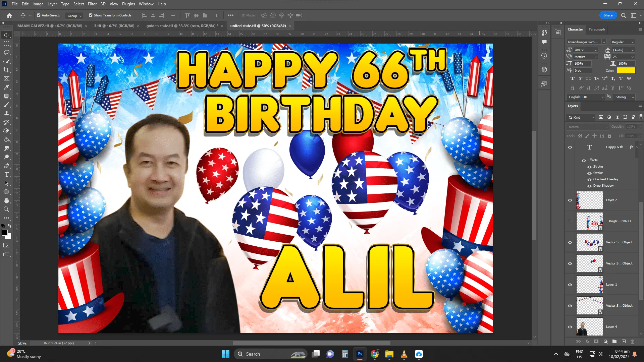Select the Ellipse shape tool
644x362 pixels.
(6, 192)
